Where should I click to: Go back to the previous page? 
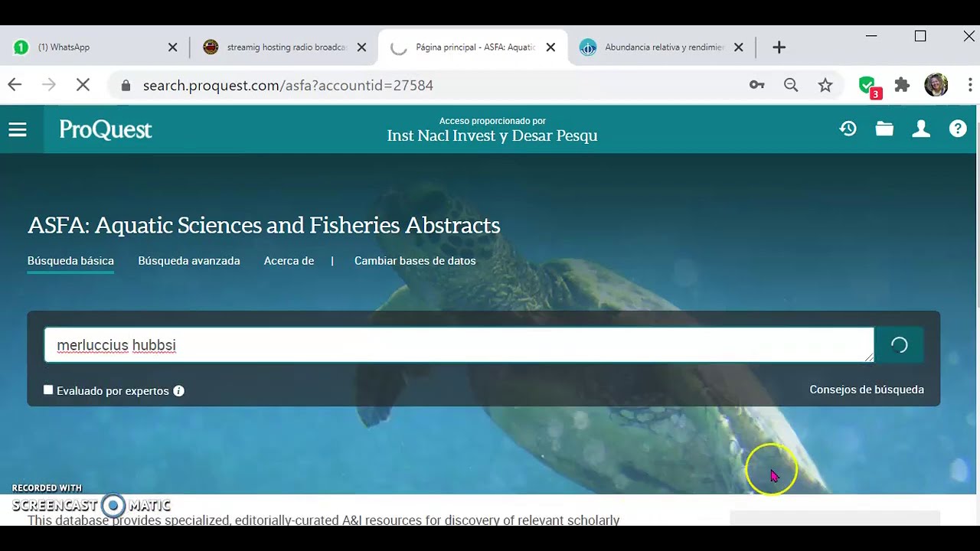pyautogui.click(x=15, y=85)
